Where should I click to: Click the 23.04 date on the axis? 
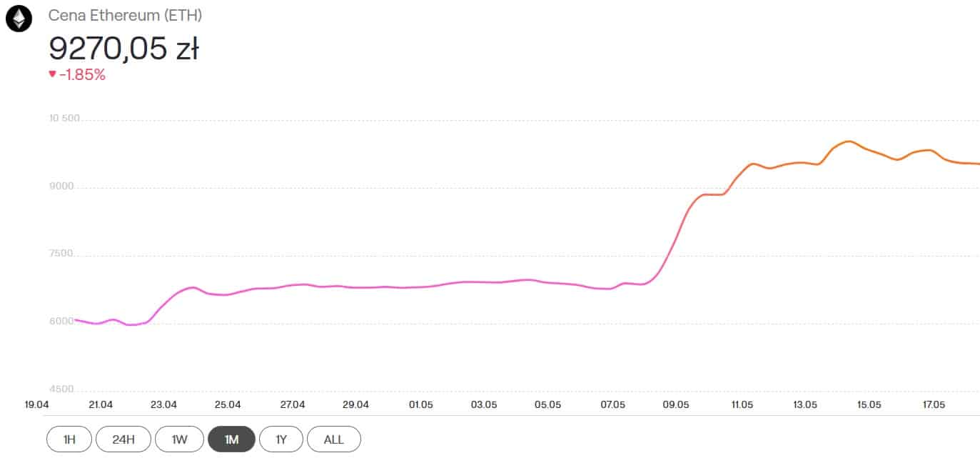coord(163,404)
